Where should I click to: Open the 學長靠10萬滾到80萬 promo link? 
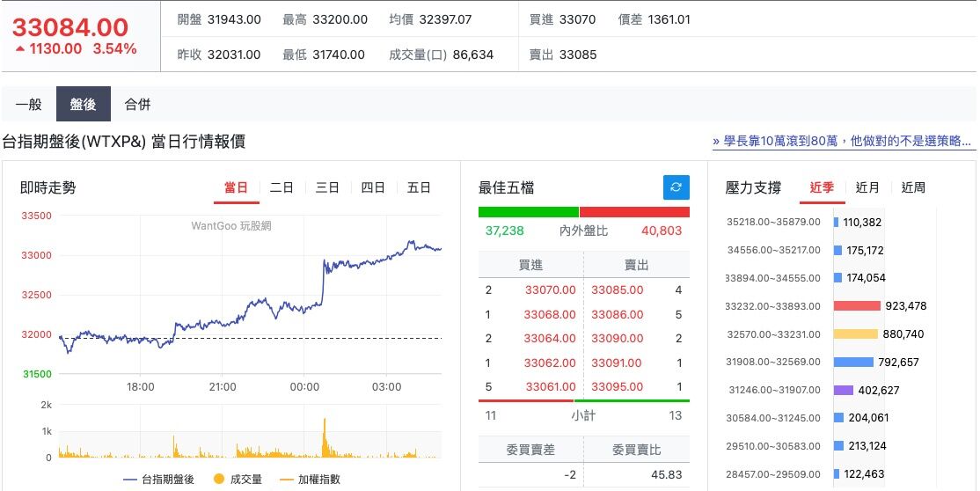843,141
